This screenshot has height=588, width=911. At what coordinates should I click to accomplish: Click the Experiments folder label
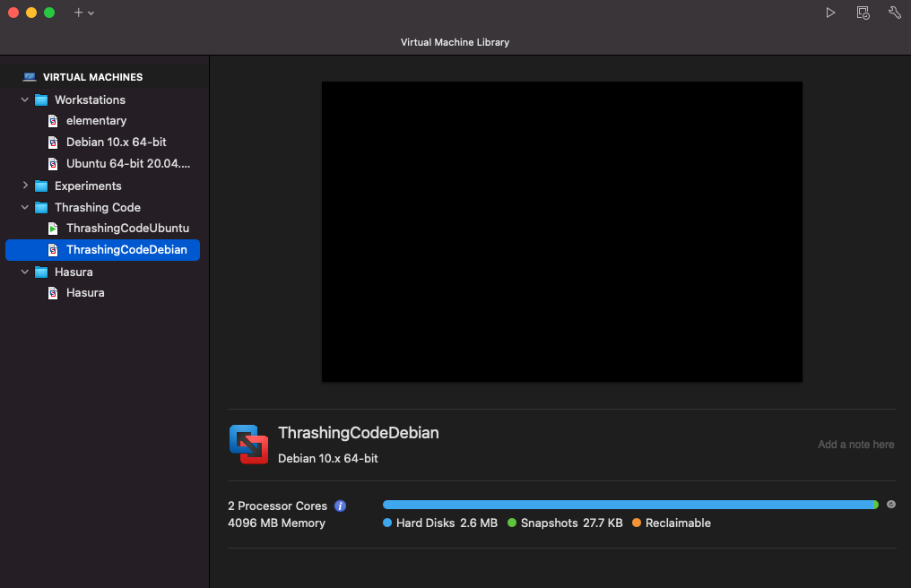pos(88,186)
